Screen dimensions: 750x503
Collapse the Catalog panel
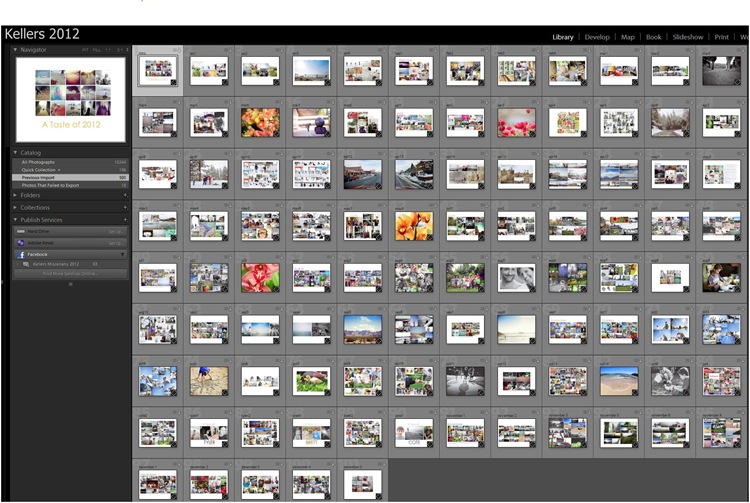tap(15, 153)
